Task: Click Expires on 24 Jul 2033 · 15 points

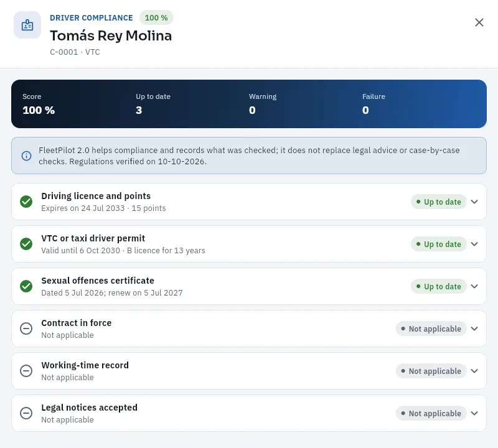Action: point(103,208)
